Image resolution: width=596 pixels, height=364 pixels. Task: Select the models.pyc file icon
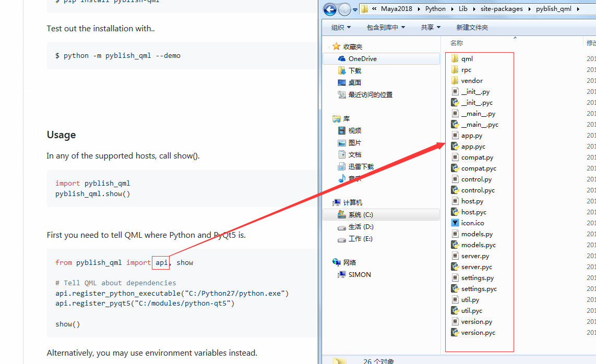pyautogui.click(x=455, y=245)
